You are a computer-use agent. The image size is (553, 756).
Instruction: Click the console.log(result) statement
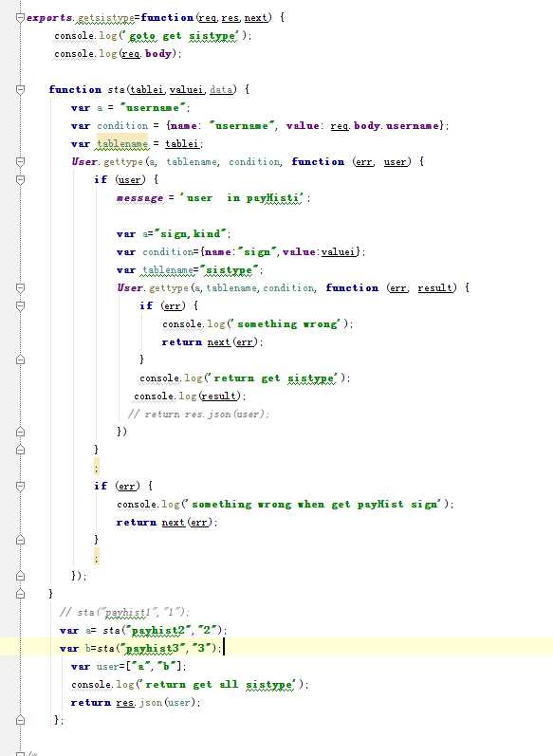190,396
